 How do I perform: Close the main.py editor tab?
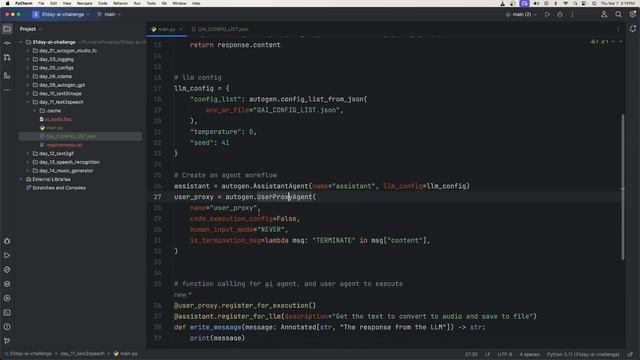click(181, 29)
